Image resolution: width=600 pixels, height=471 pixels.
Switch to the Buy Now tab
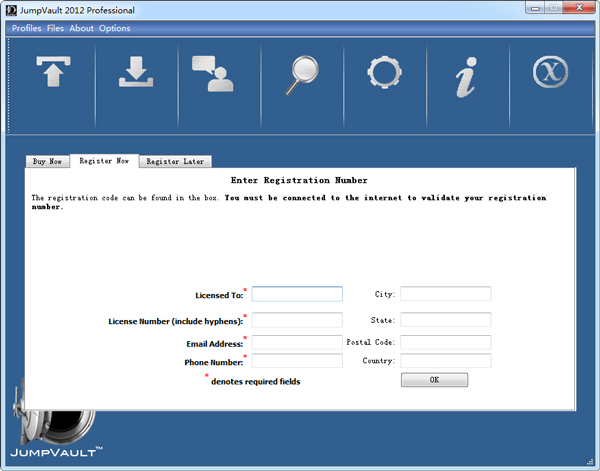pyautogui.click(x=47, y=161)
